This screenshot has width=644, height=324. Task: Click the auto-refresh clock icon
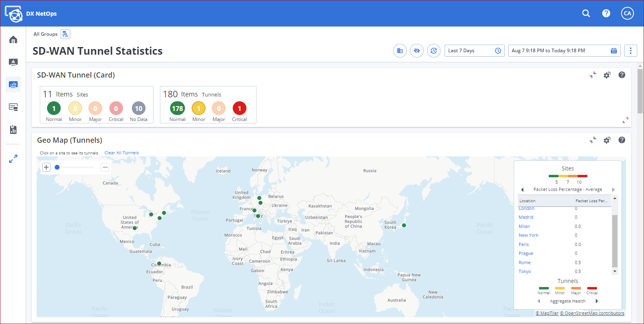tap(433, 51)
